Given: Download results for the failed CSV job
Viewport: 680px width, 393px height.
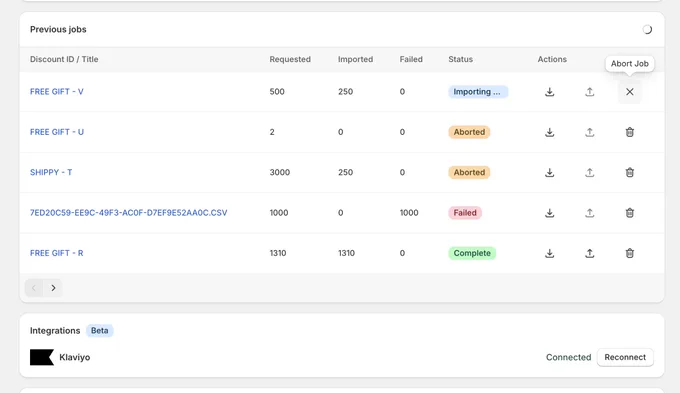Looking at the screenshot, I should pos(549,213).
